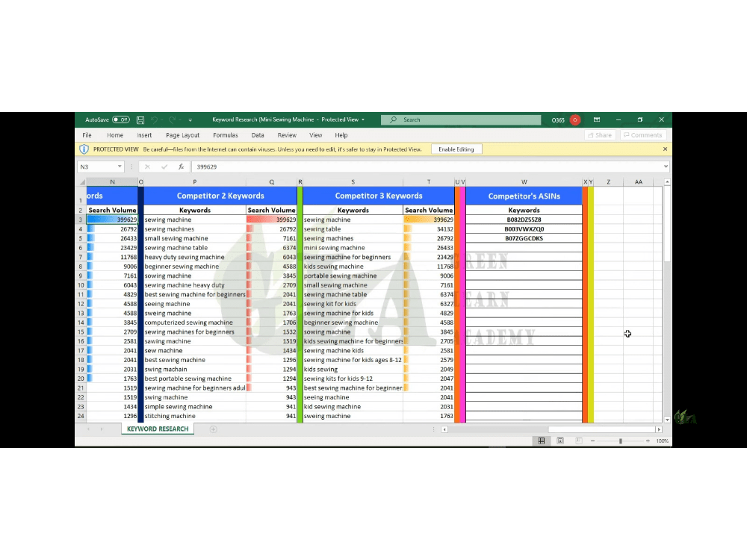Switch to Page Layout view in status bar

coord(560,441)
